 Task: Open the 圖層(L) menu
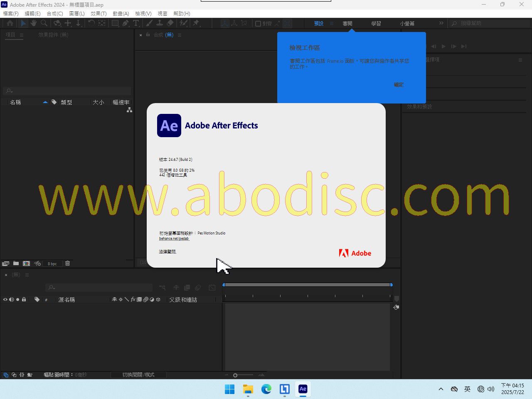click(76, 14)
